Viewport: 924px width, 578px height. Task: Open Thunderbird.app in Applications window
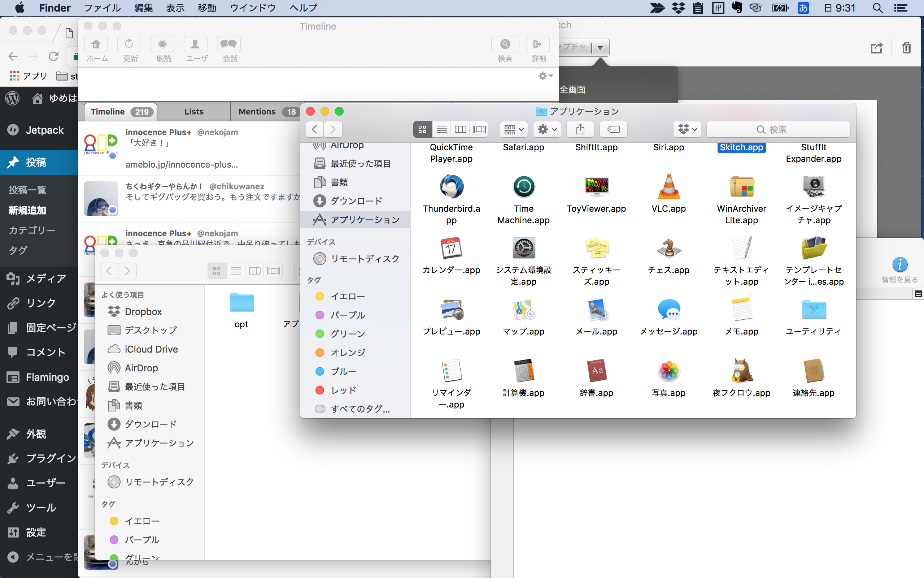tap(451, 187)
